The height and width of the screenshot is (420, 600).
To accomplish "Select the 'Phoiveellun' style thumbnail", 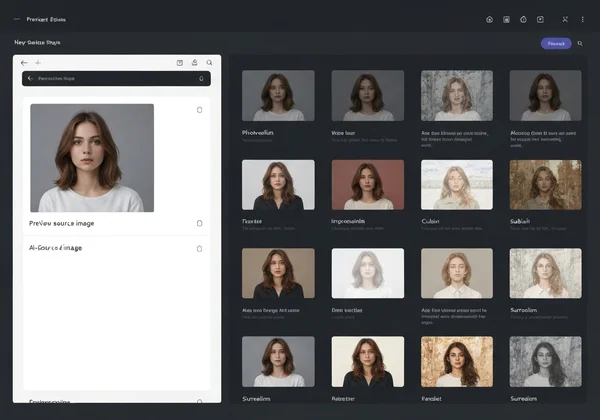I will click(278, 95).
